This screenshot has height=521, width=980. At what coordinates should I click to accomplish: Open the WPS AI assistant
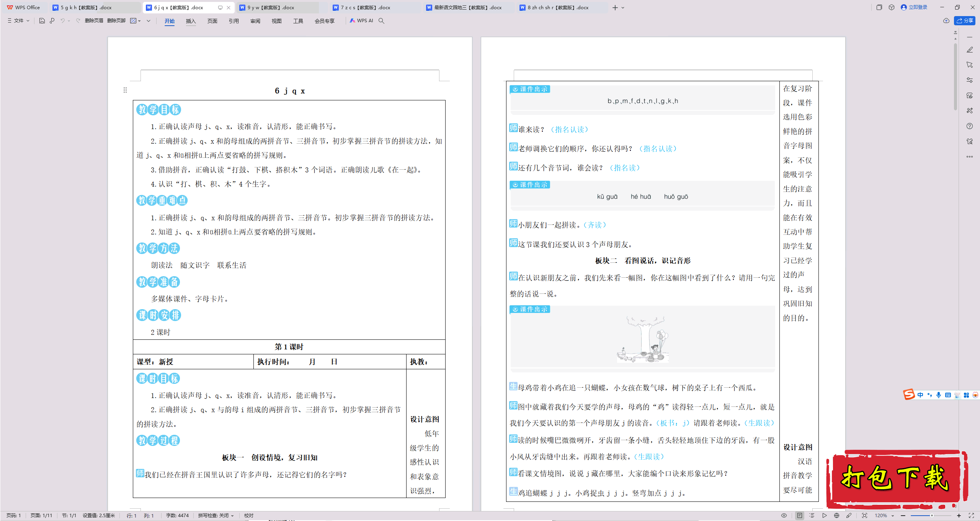coord(361,21)
